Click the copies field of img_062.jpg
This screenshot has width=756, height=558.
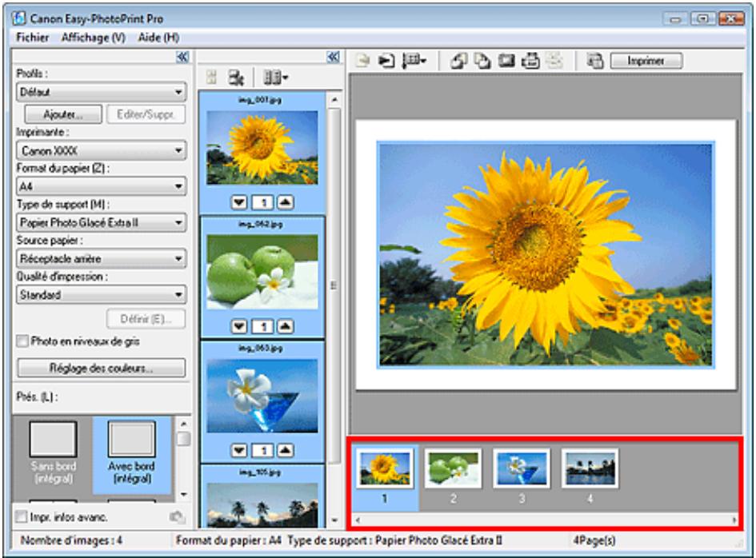point(262,327)
